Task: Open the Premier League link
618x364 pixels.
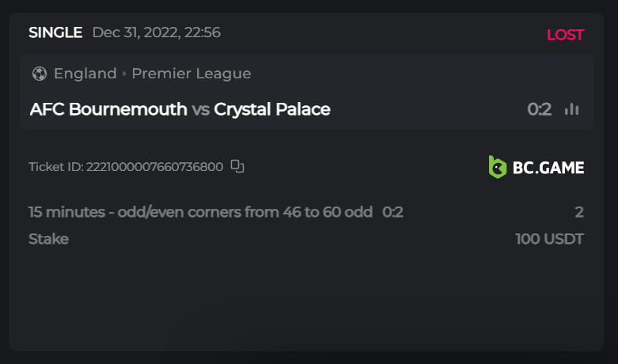Action: [191, 74]
